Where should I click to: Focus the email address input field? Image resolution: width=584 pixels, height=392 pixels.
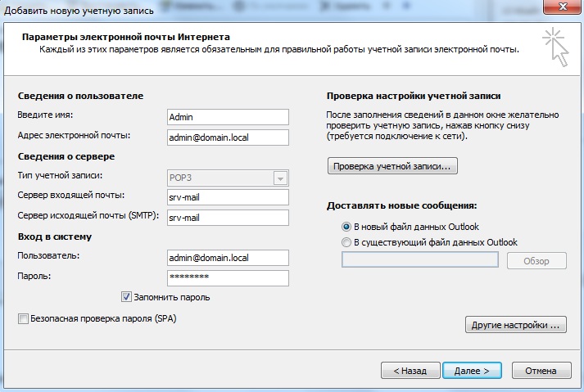228,137
